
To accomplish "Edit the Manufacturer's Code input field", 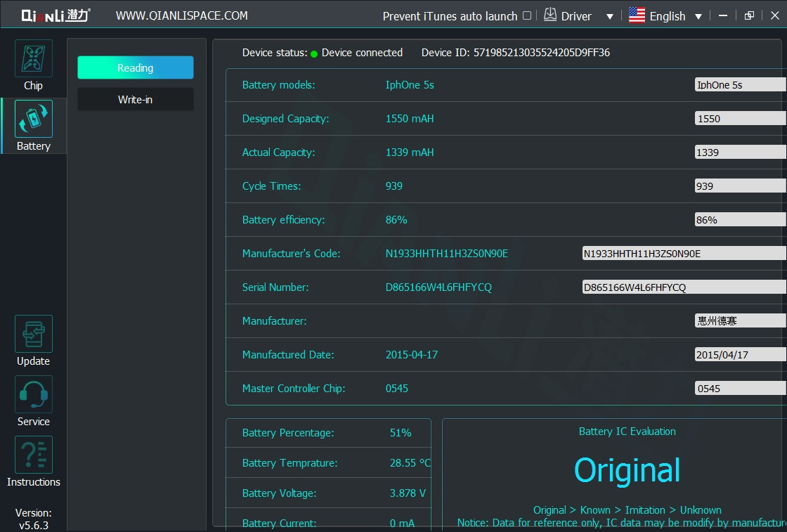I will click(684, 254).
